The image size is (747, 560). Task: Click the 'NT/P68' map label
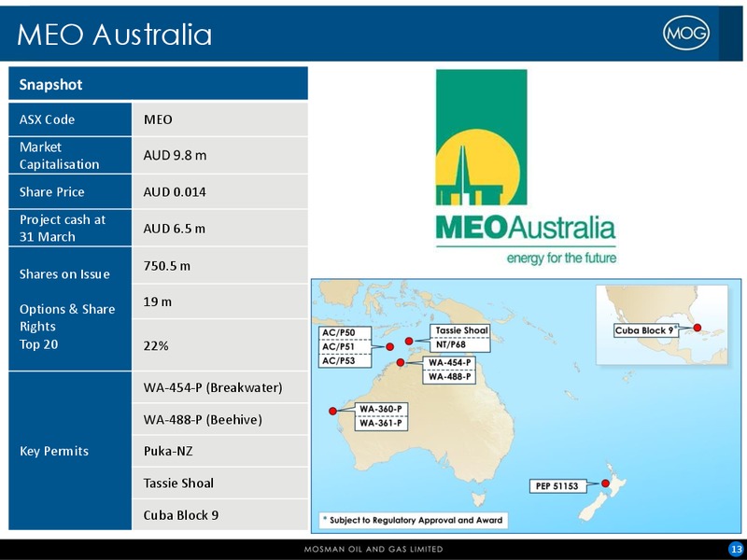point(451,344)
